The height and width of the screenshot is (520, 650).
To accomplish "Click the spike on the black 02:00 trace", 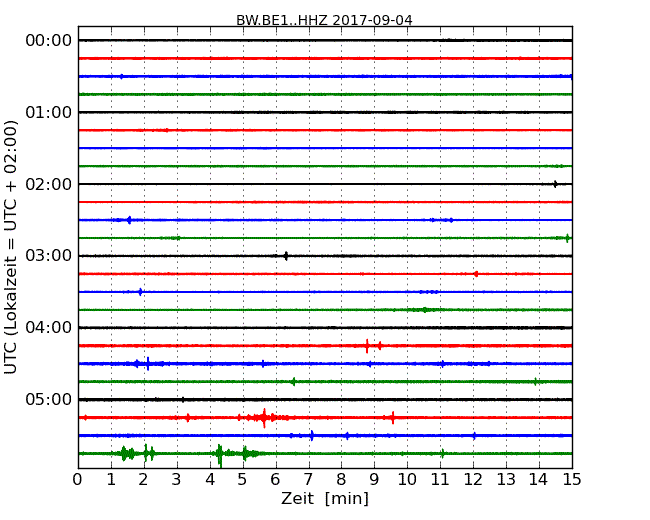I will pos(555,184).
